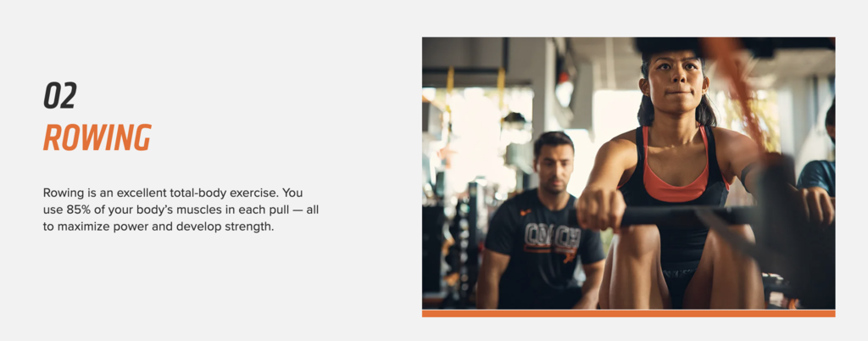This screenshot has width=868, height=341.
Task: Click the small orange logo on coach's shirt
Action: click(x=526, y=212)
